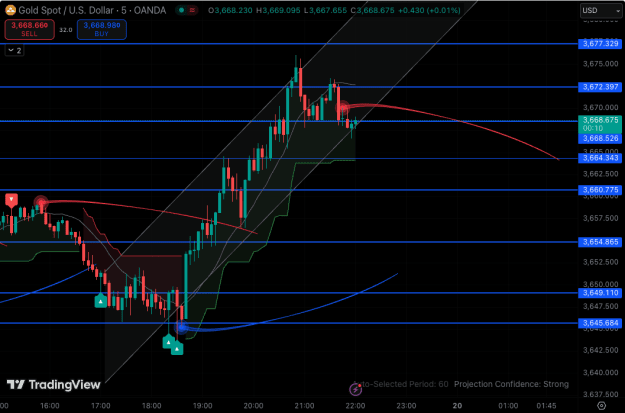Image resolution: width=625 pixels, height=413 pixels.
Task: Click the Gold Spot symbol logo icon
Action: pos(10,10)
